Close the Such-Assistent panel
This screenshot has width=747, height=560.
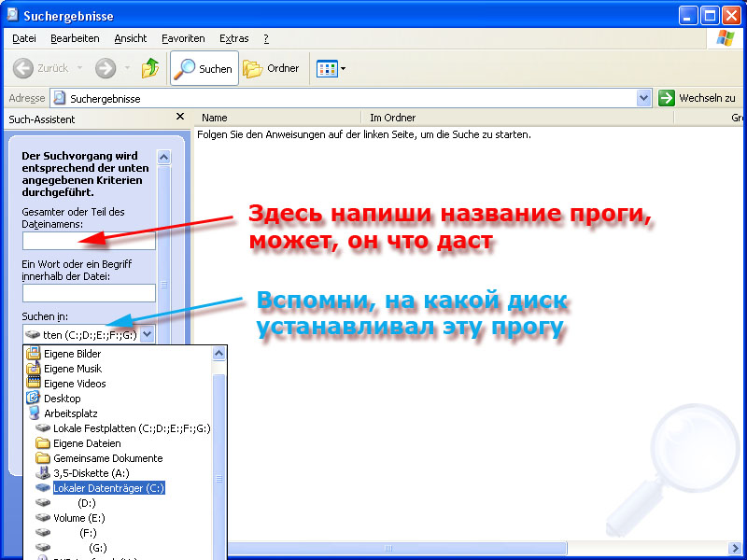[x=180, y=118]
